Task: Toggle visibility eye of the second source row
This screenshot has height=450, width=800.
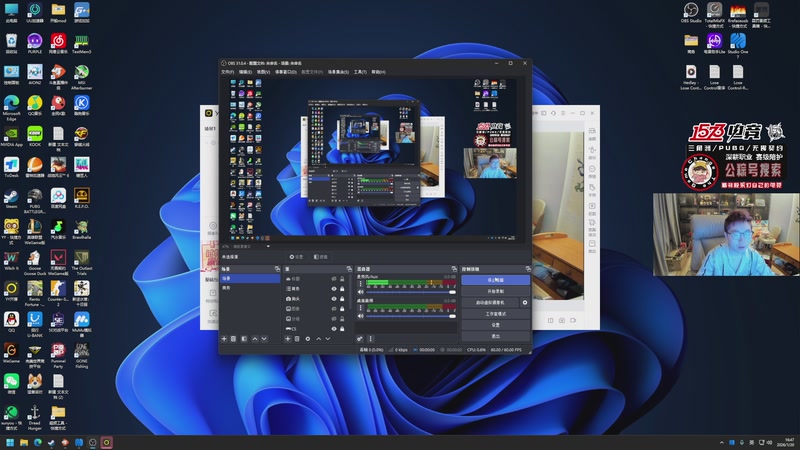Action: pos(334,289)
